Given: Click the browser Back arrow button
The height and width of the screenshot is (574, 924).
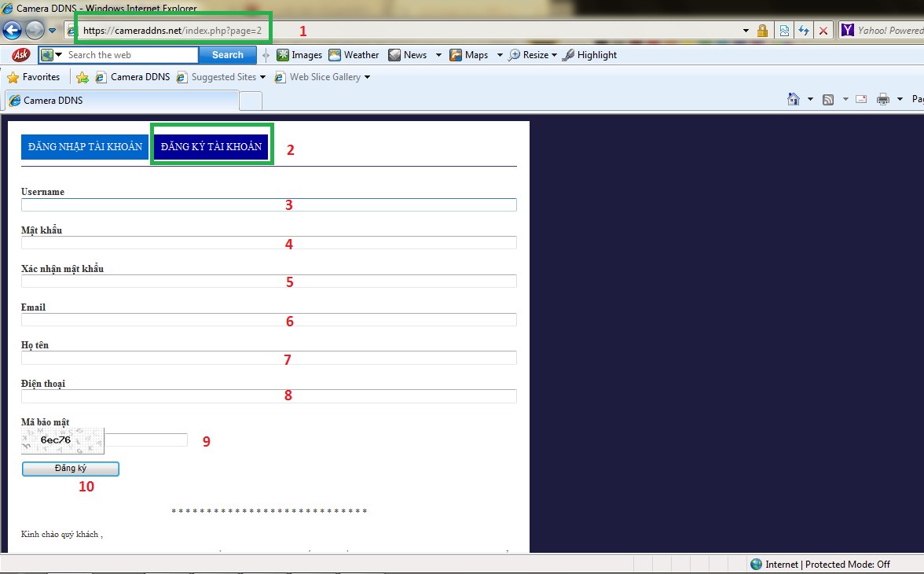Looking at the screenshot, I should (12, 30).
